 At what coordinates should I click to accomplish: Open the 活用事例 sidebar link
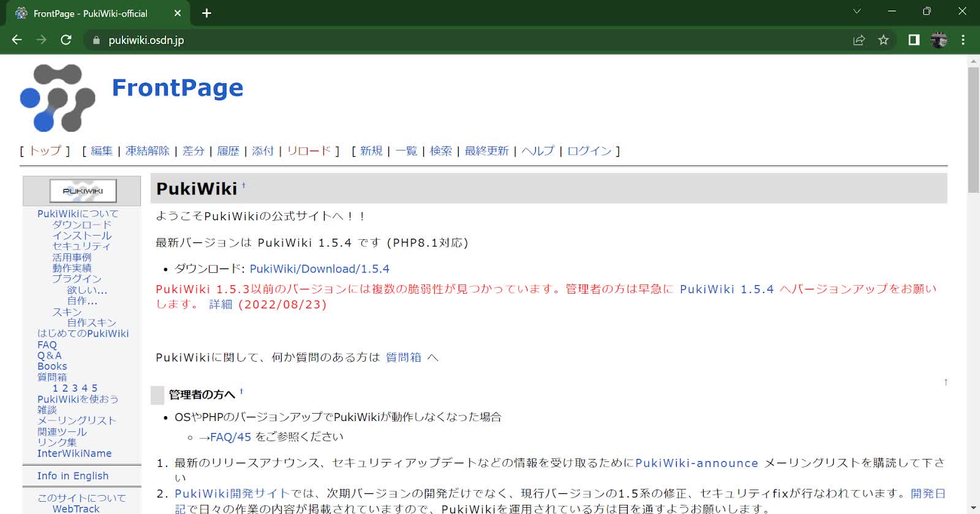[72, 257]
